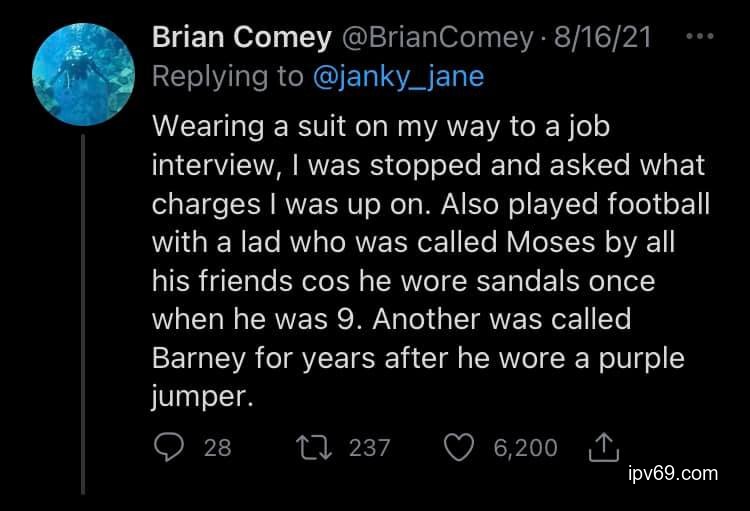Viewport: 750px width, 511px height.
Task: Open the @BrianComey handle
Action: 439,38
